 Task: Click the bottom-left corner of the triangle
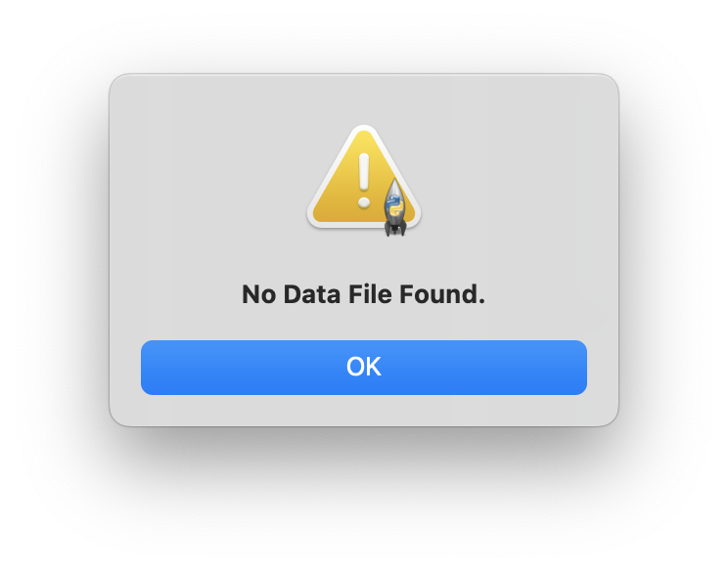pyautogui.click(x=316, y=219)
